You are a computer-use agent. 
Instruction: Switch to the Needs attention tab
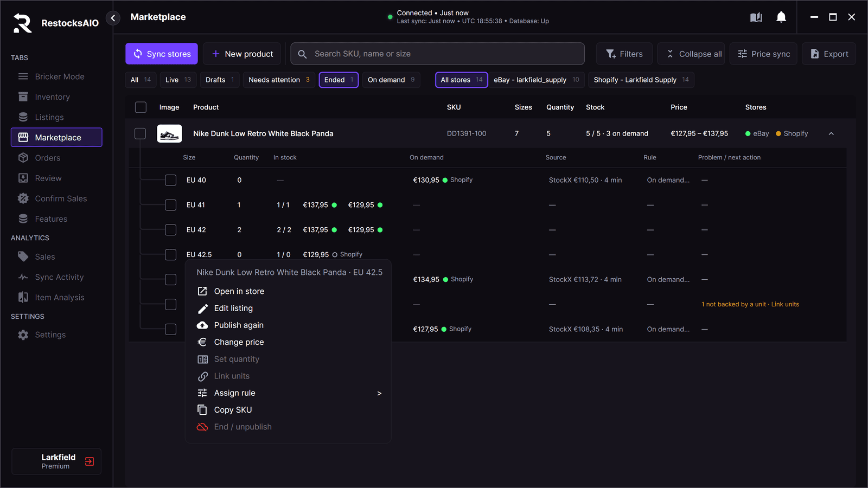[x=279, y=80]
